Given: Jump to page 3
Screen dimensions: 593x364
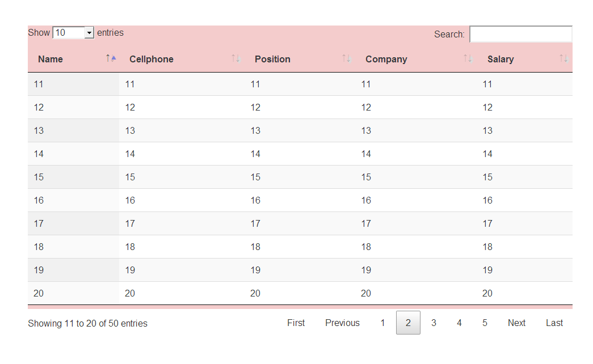Looking at the screenshot, I should point(434,323).
